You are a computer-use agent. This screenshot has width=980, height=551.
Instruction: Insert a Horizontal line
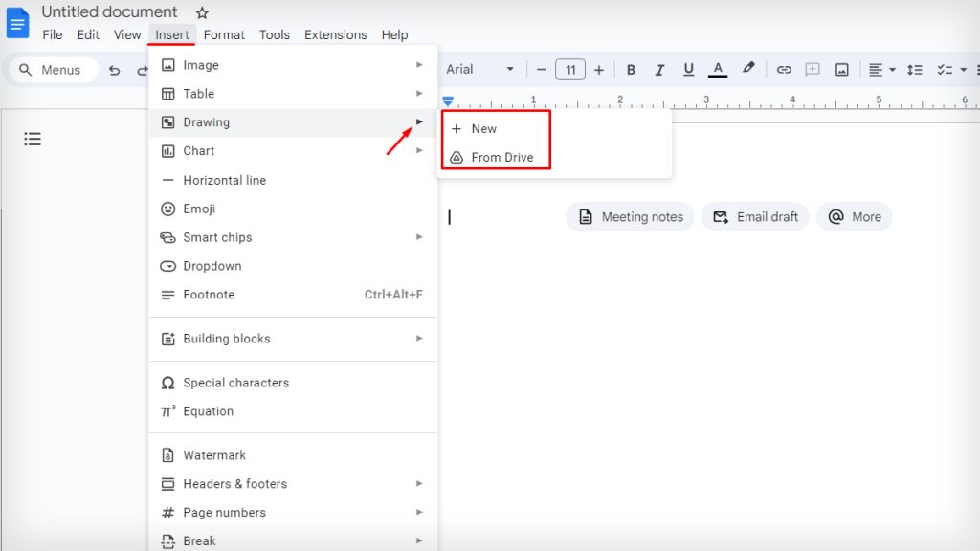[x=293, y=180]
